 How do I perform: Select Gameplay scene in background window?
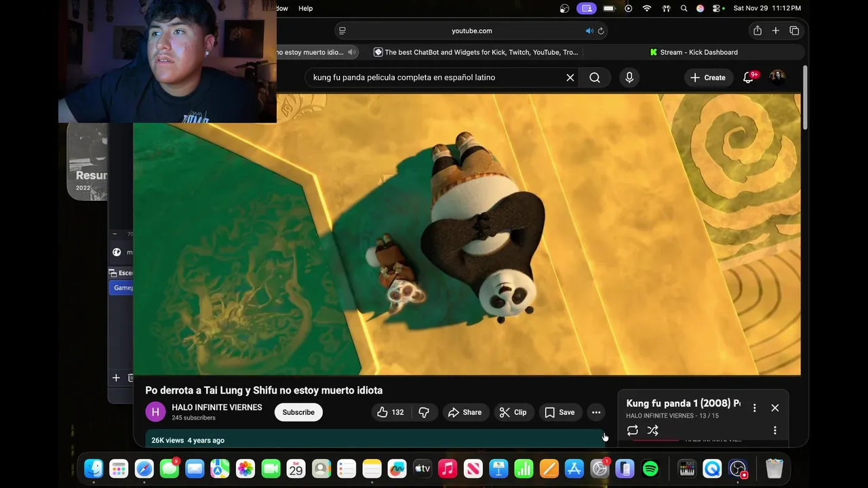121,287
